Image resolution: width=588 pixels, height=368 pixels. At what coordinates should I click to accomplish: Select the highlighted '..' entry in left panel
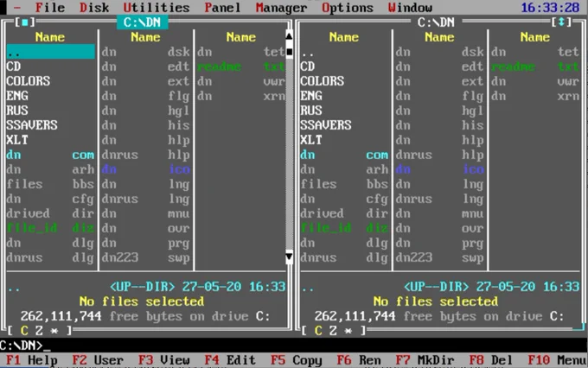coord(50,52)
